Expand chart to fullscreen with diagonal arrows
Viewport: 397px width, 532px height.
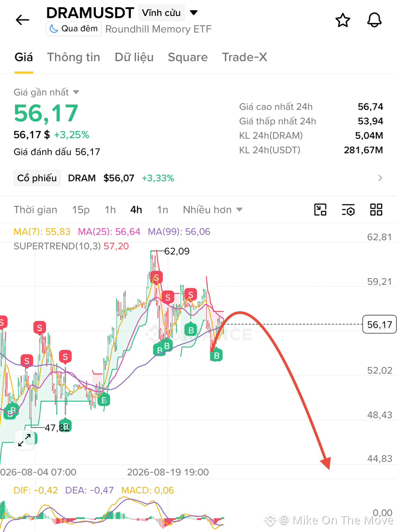[24, 440]
